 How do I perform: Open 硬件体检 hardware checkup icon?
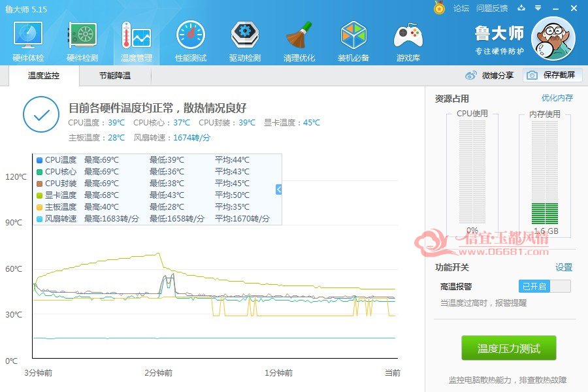28,35
